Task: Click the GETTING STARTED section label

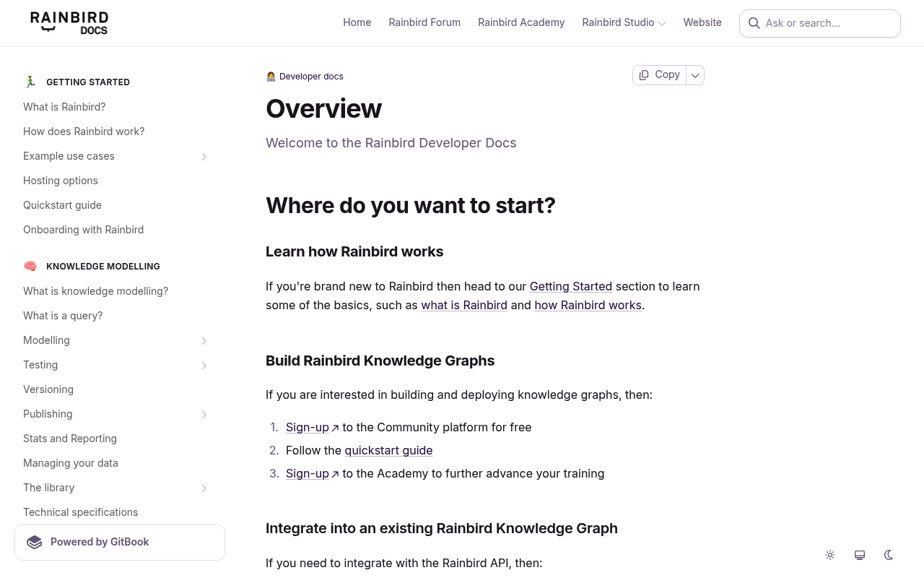Action: point(88,82)
